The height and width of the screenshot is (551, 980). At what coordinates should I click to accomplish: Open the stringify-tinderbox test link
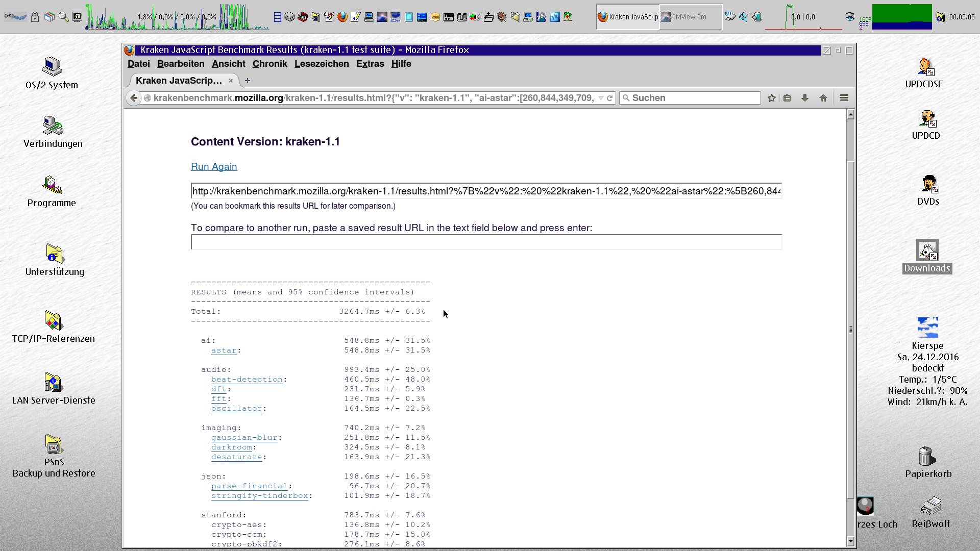260,496
